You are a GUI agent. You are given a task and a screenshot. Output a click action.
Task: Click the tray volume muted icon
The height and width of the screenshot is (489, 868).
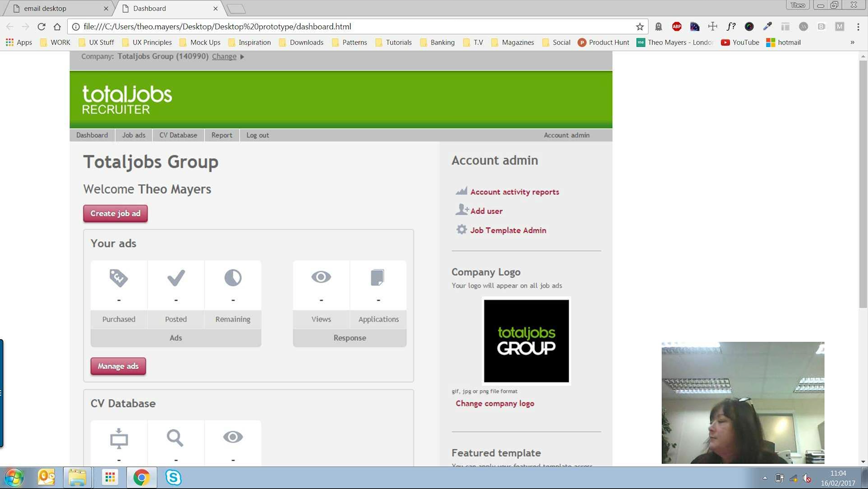pos(807,478)
